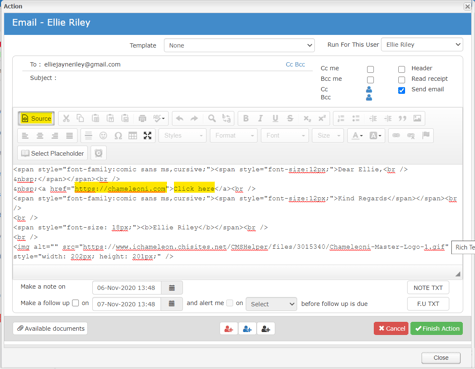Click the Print icon
The width and height of the screenshot is (475, 369).
coord(142,118)
